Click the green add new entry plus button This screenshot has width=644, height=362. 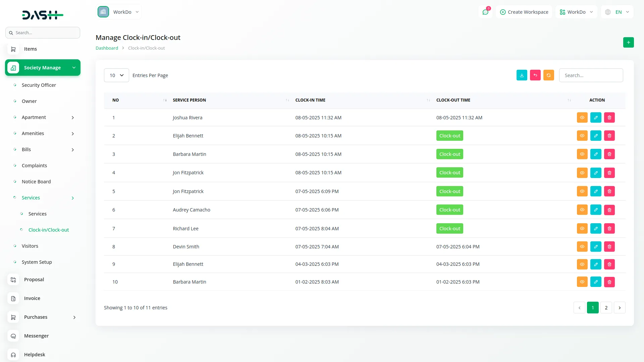(x=628, y=43)
